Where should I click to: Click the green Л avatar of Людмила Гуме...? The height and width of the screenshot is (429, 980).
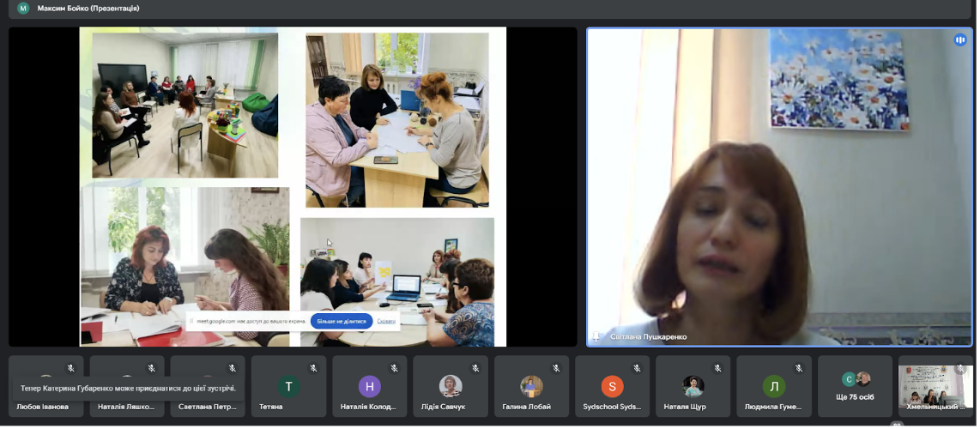(x=774, y=387)
